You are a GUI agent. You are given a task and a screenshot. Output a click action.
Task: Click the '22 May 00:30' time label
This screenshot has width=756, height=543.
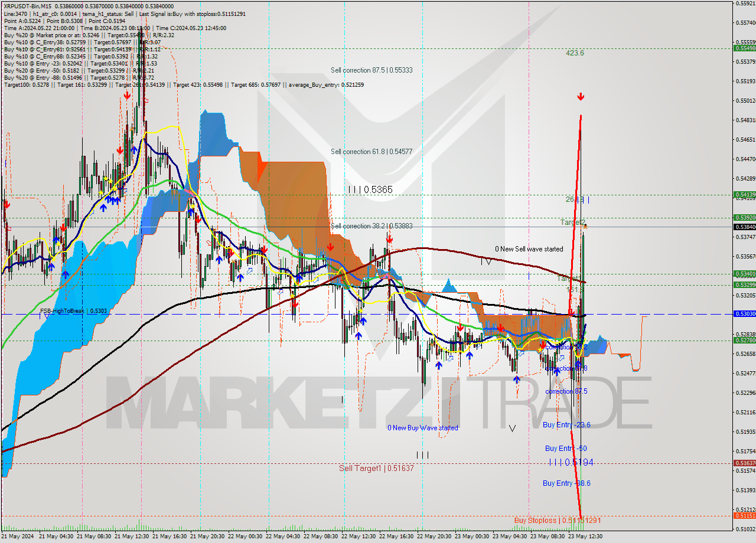tap(245, 537)
